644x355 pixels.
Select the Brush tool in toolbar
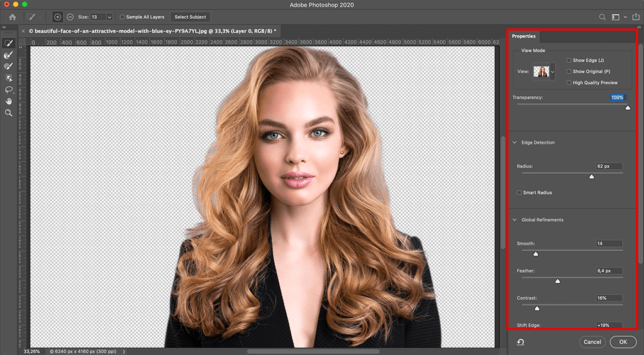(9, 66)
